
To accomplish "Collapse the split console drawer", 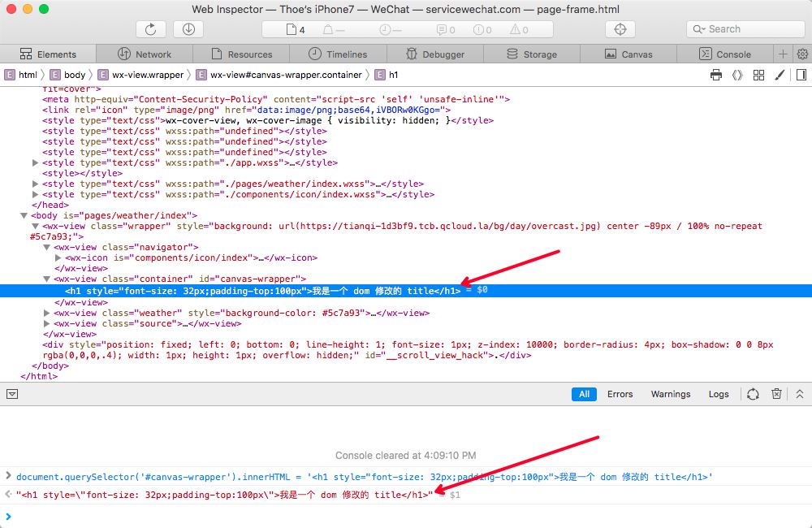I will pyautogui.click(x=800, y=394).
